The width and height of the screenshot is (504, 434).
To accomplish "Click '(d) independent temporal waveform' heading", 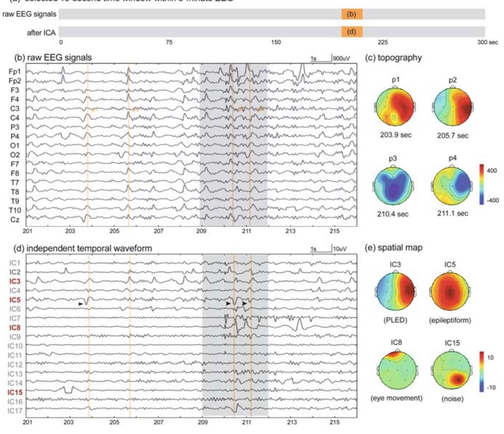I will pos(83,248).
